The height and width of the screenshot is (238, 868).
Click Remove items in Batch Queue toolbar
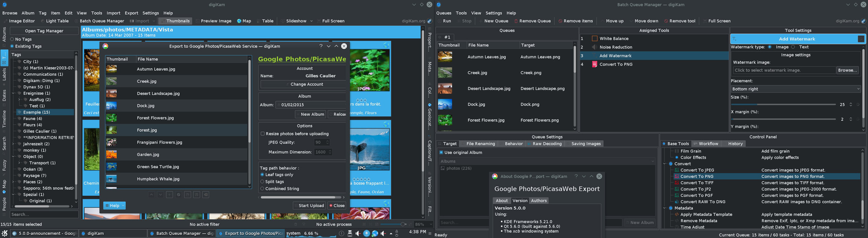[x=575, y=21]
